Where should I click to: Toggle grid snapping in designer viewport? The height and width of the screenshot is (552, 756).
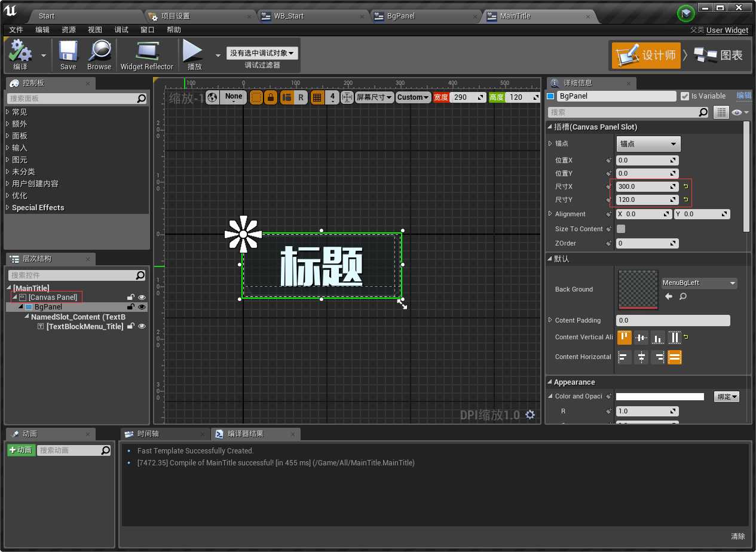coord(317,97)
